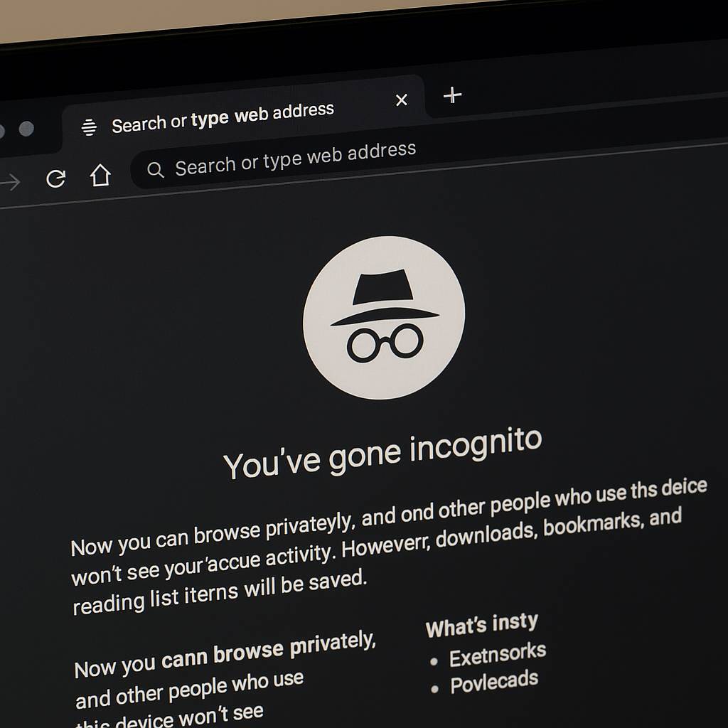
Task: Go to the home page icon
Action: tap(100, 175)
